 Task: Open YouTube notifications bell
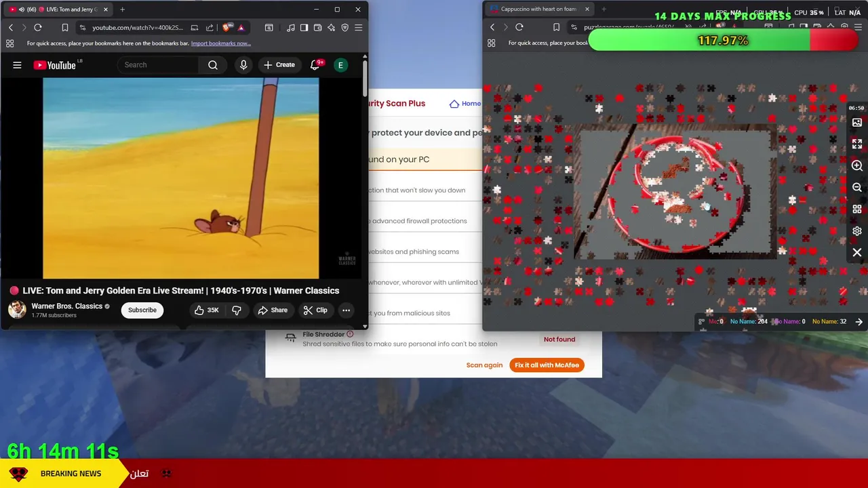pyautogui.click(x=315, y=65)
